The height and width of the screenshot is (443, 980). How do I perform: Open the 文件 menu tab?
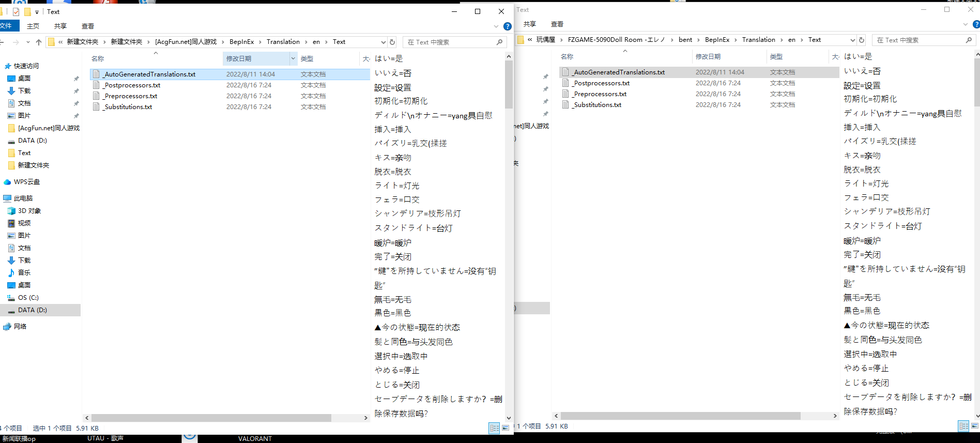pos(7,26)
